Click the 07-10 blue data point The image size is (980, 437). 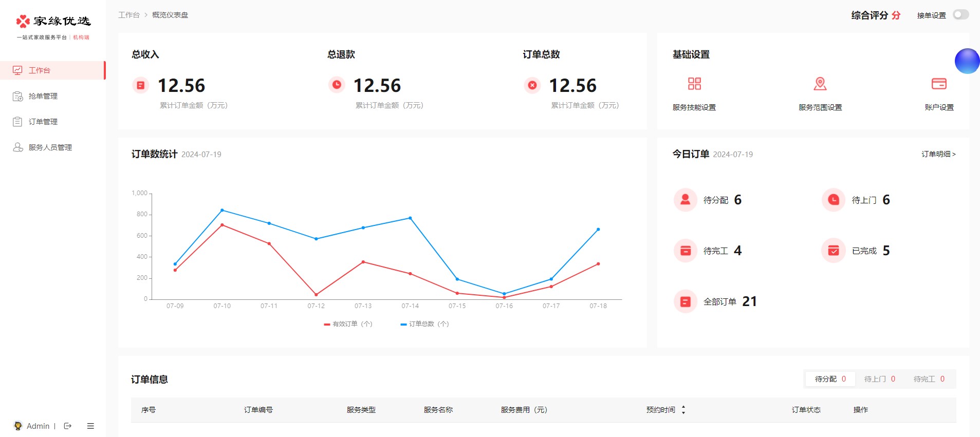(222, 210)
